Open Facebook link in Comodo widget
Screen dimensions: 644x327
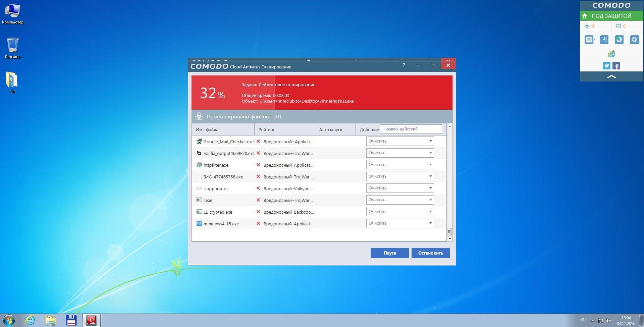(x=616, y=66)
